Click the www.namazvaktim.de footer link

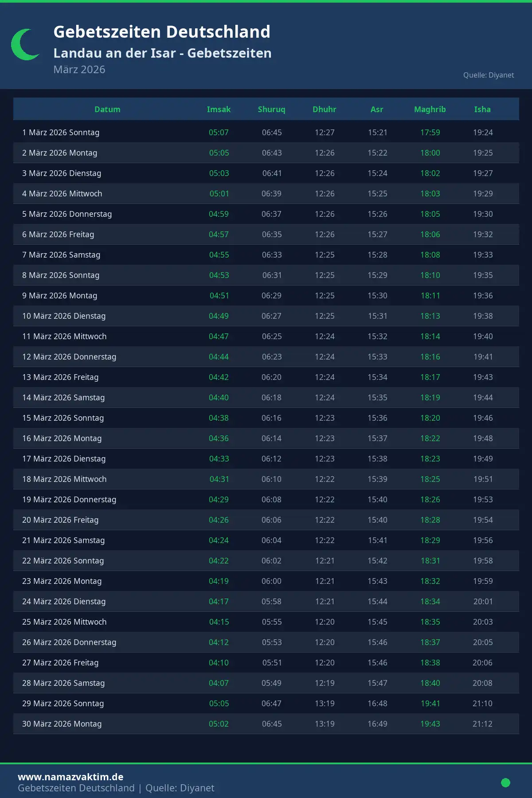click(70, 777)
